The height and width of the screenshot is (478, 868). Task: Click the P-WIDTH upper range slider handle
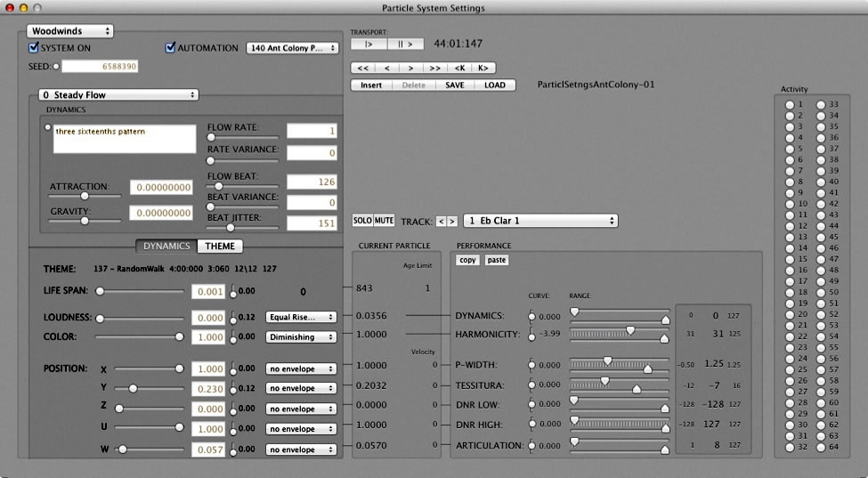point(607,361)
